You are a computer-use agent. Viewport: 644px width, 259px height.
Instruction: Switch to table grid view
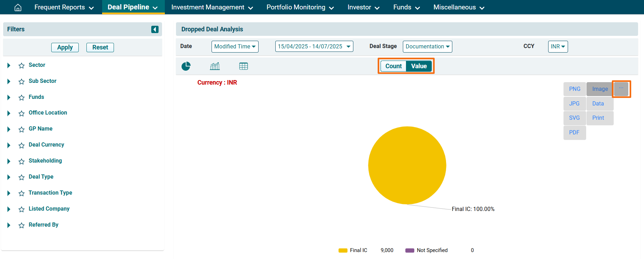tap(244, 66)
